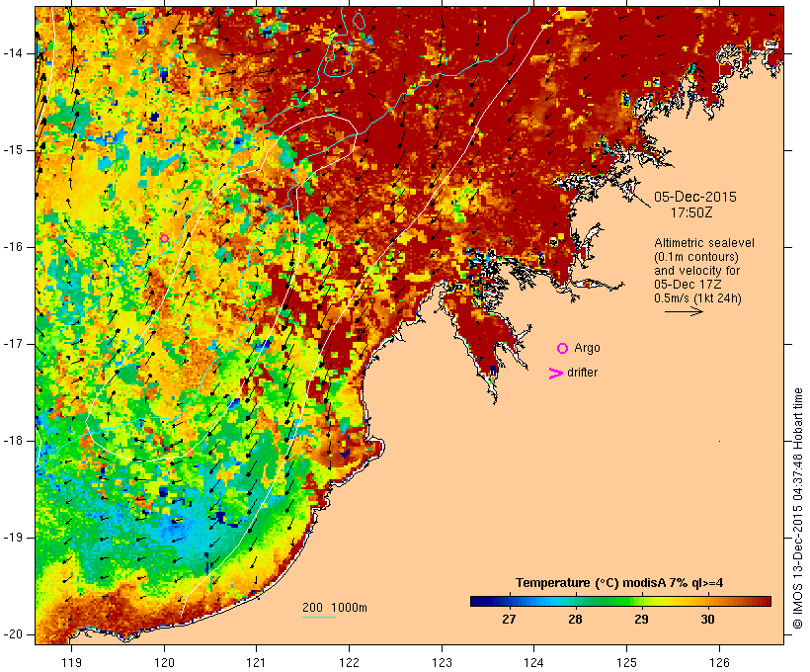Click the time label 17:50Z
Screen dimensions: 810x672
(691, 212)
